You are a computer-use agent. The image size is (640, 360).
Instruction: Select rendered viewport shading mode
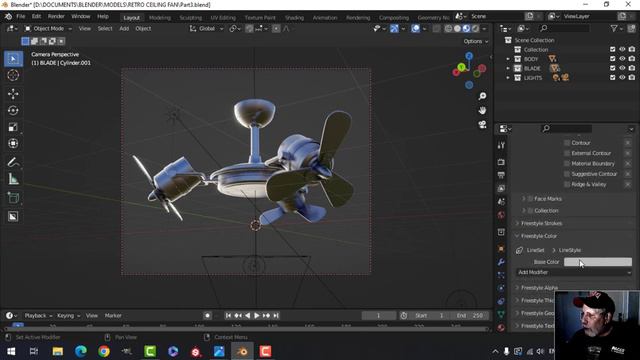coord(475,29)
